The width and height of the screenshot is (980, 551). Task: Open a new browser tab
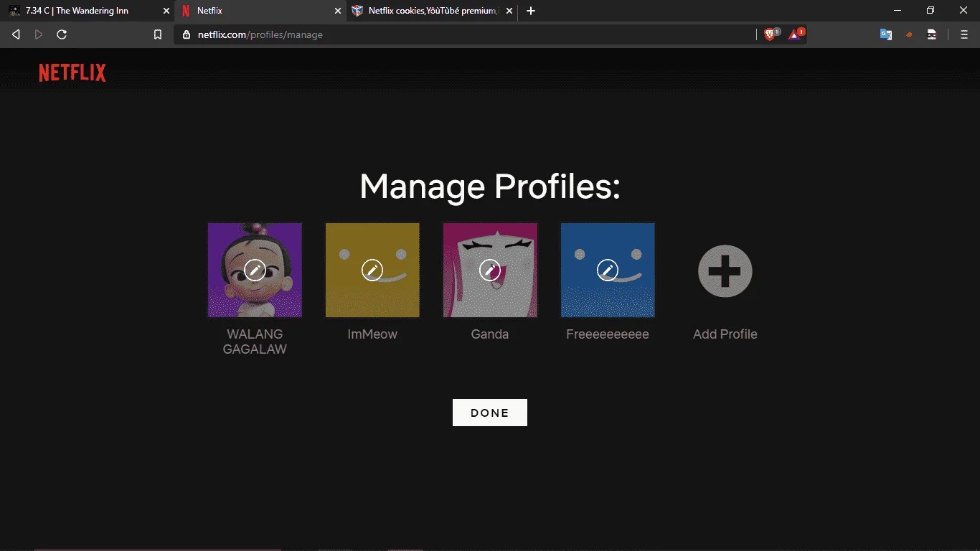[x=531, y=11]
